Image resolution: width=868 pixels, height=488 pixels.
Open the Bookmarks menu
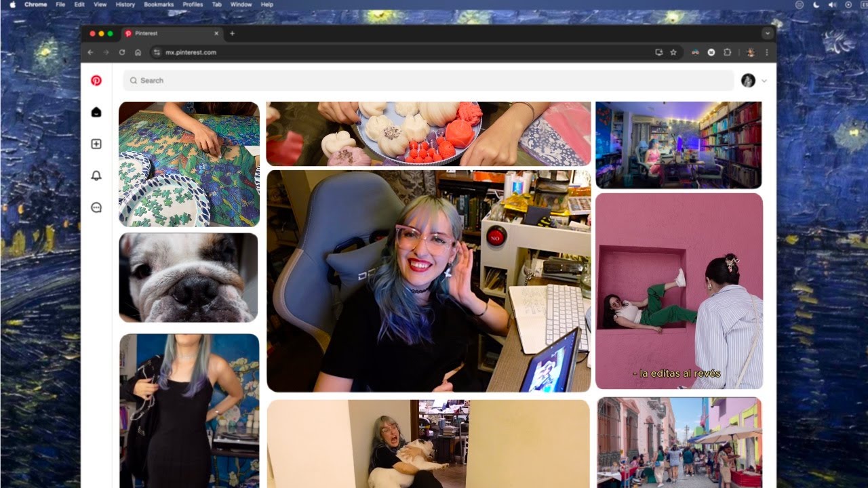click(159, 4)
